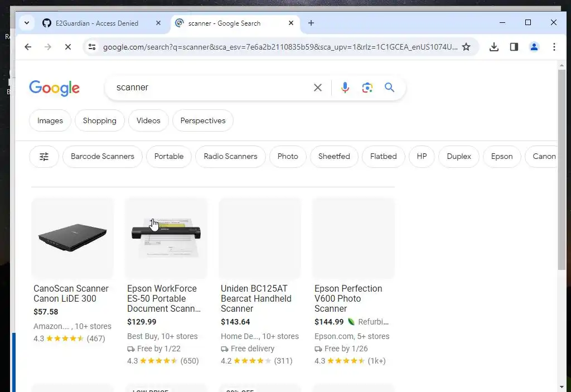Click the Best Buy, 10+ stores text
This screenshot has height=392, width=571.
tap(162, 336)
